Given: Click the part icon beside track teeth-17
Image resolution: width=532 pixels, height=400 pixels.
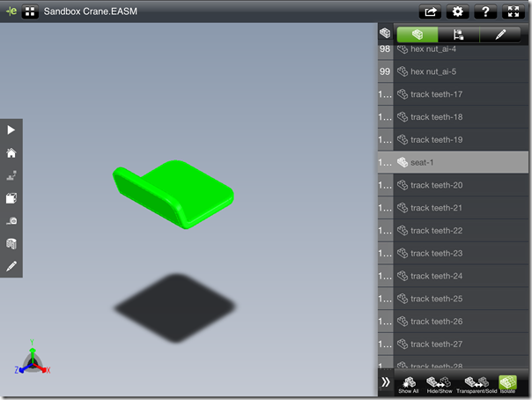Looking at the screenshot, I should (x=403, y=94).
